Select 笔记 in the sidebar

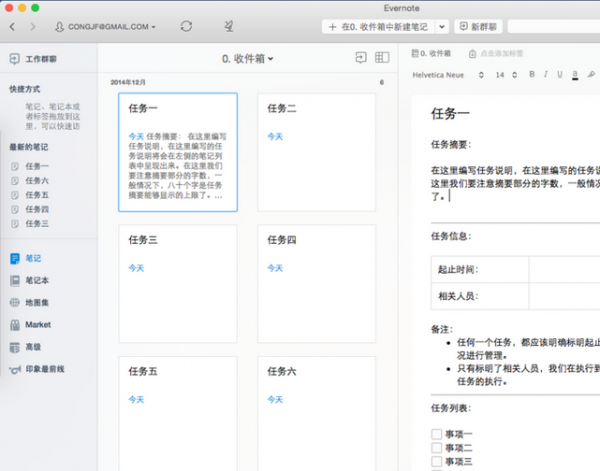[x=33, y=258]
